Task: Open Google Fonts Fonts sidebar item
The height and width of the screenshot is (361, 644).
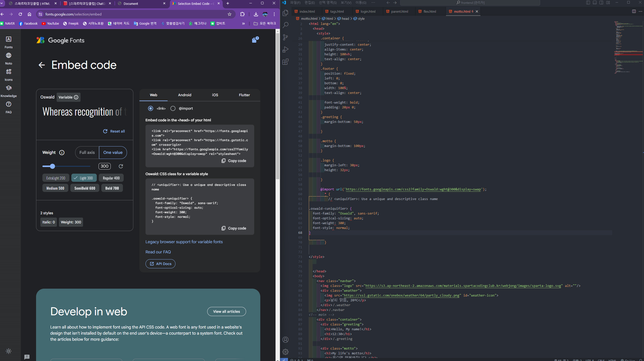Action: pyautogui.click(x=9, y=42)
